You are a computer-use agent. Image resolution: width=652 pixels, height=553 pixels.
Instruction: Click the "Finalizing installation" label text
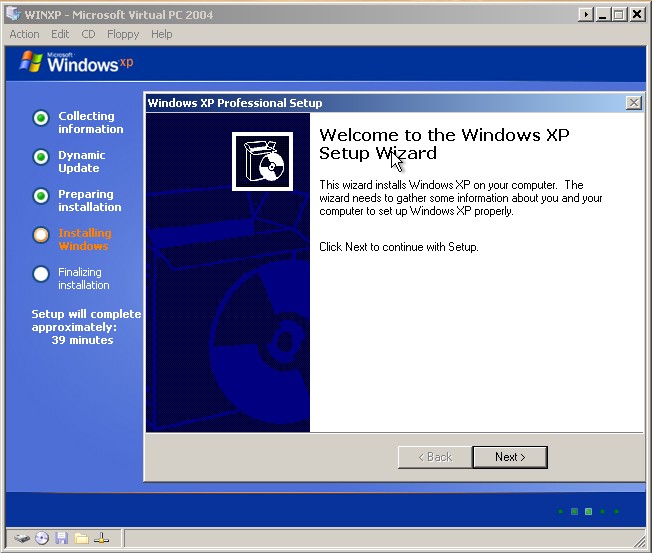[84, 279]
